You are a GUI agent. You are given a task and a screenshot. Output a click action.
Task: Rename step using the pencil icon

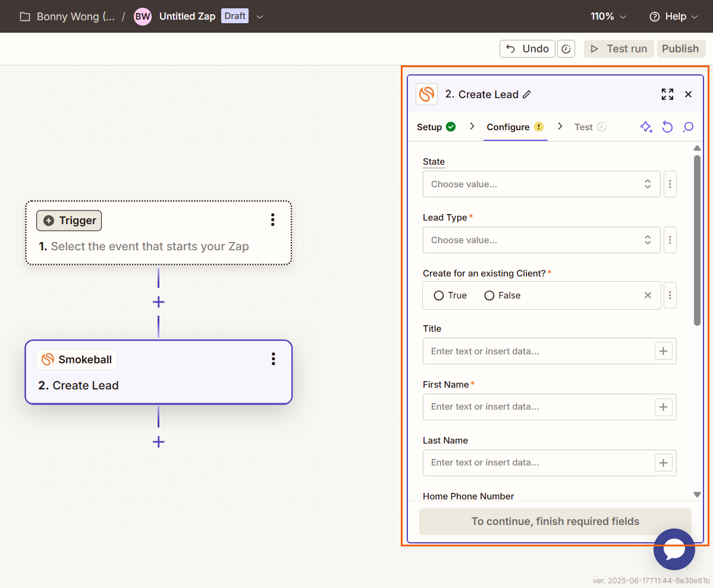[x=526, y=95]
